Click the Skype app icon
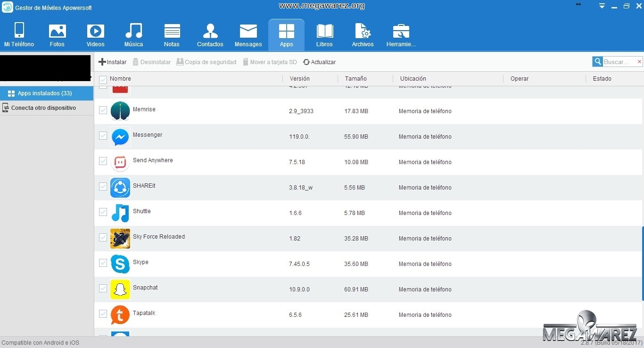This screenshot has height=348, width=644. coord(120,264)
